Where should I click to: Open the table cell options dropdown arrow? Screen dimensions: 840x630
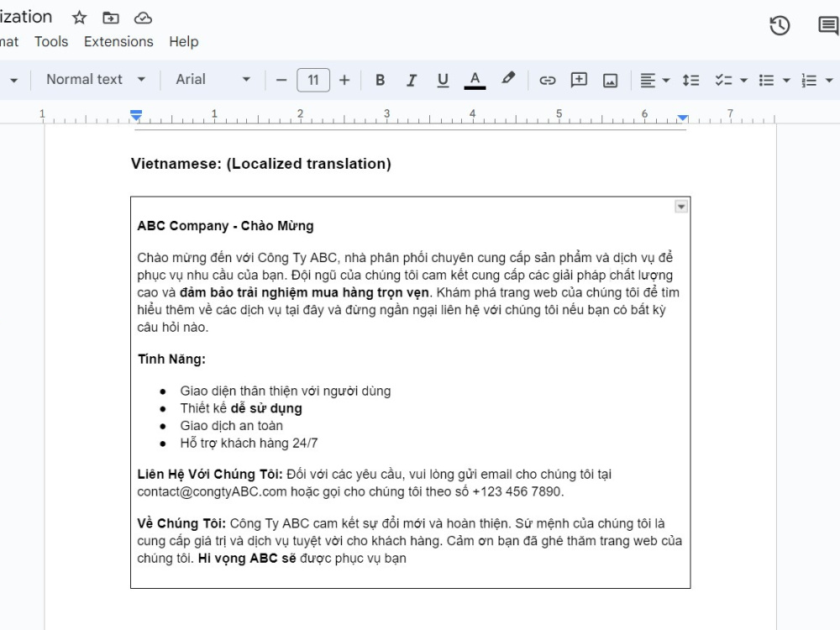coord(681,207)
